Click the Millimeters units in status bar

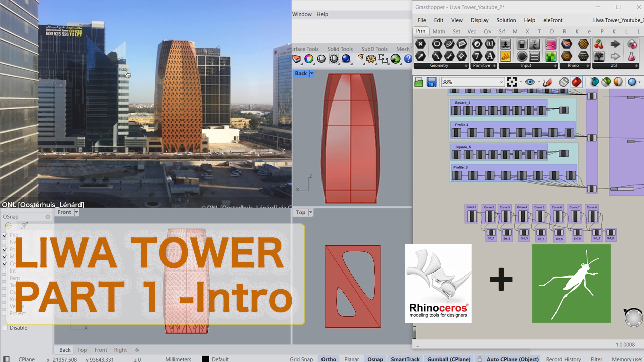tap(178, 359)
